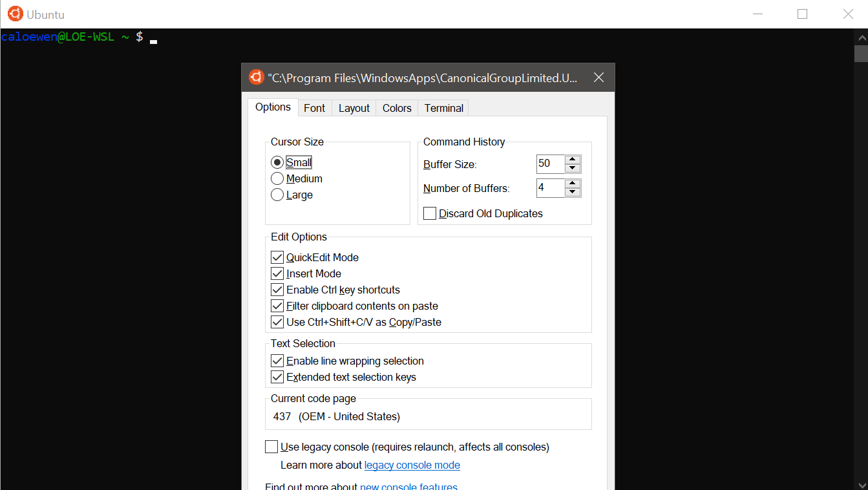The height and width of the screenshot is (490, 868).
Task: Uncheck Insert Mode
Action: click(277, 273)
